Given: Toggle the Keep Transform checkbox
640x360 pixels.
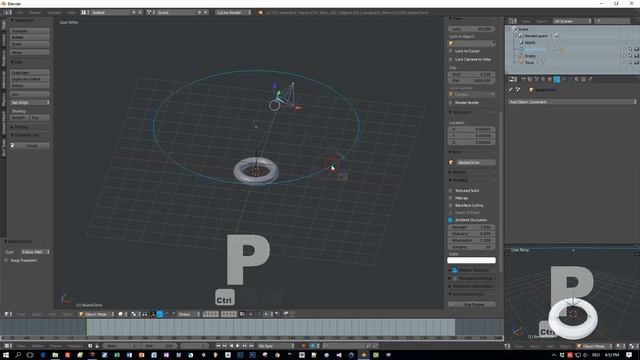Looking at the screenshot, I should [x=6, y=260].
